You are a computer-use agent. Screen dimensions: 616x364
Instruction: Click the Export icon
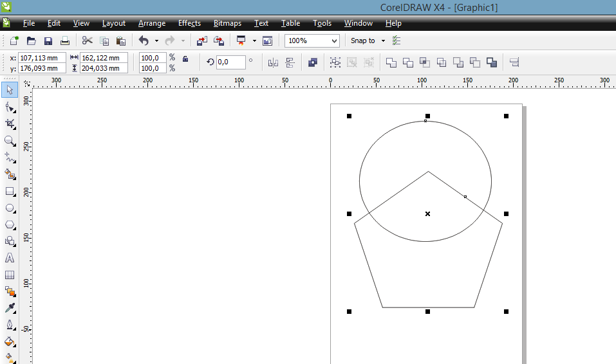tap(219, 41)
